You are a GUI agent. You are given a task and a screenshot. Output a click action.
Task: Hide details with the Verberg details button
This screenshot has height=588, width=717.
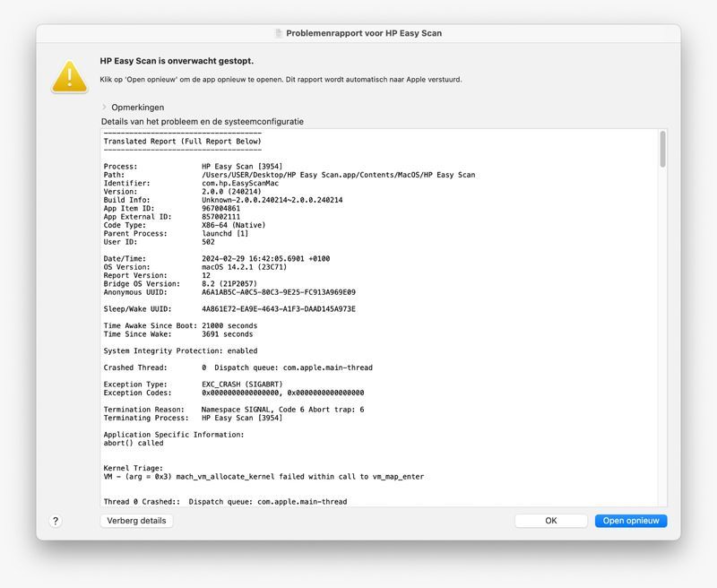(136, 521)
